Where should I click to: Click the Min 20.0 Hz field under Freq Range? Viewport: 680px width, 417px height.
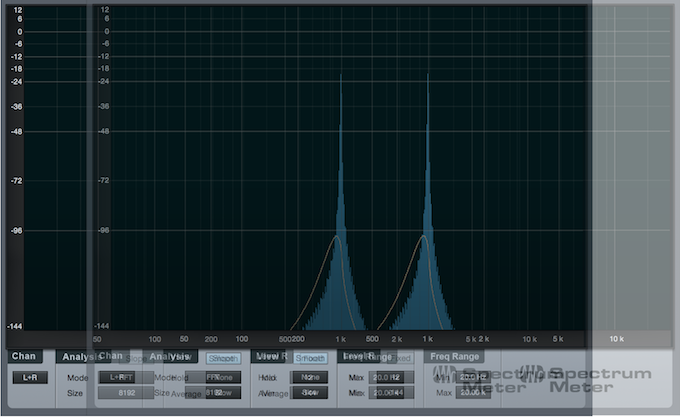pos(473,377)
